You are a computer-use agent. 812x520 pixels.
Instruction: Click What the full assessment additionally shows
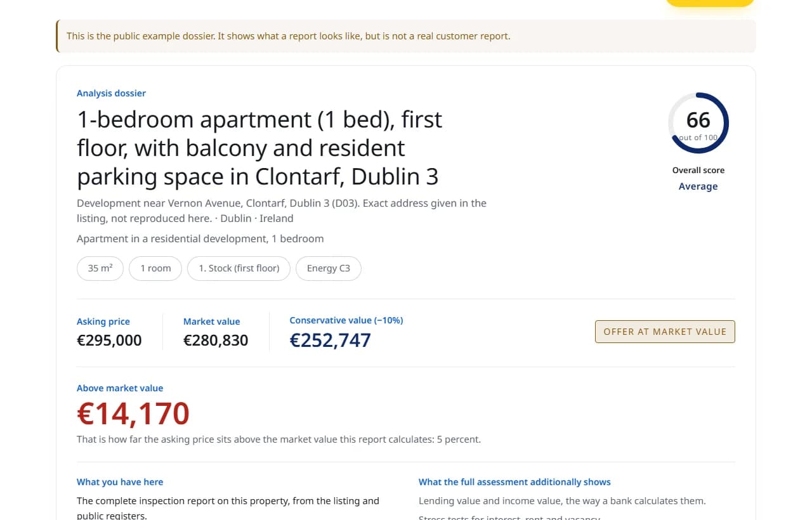514,482
